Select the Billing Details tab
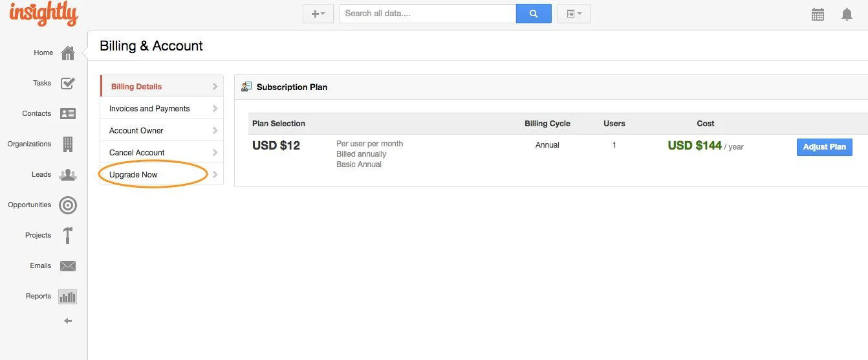868x360 pixels. coord(162,87)
